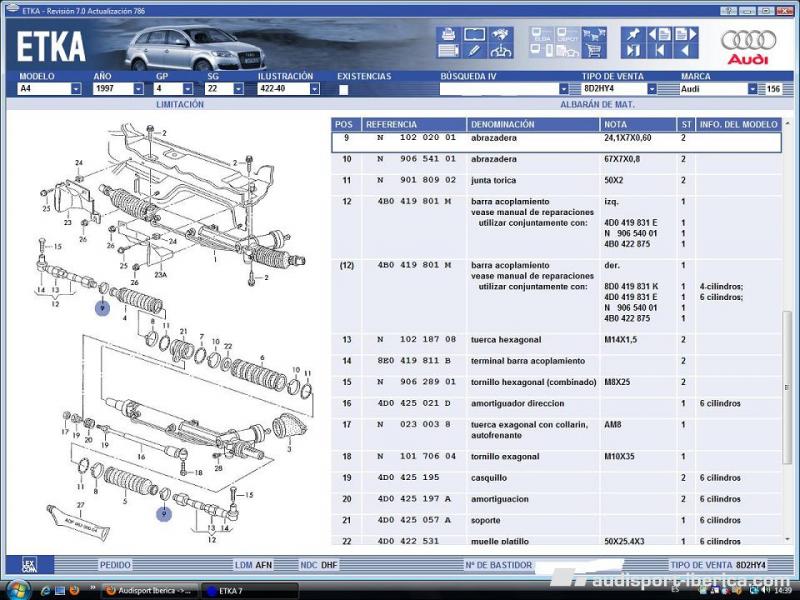
Task: Click the LIMITACIÓN label
Action: pos(180,104)
